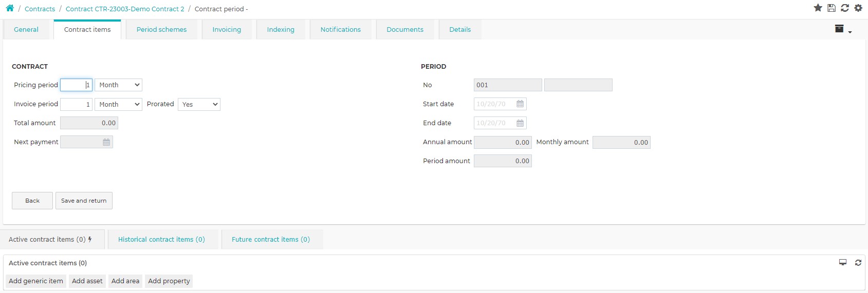Click the 'Active contract items (0)' panel title
This screenshot has width=868, height=293.
click(x=48, y=263)
